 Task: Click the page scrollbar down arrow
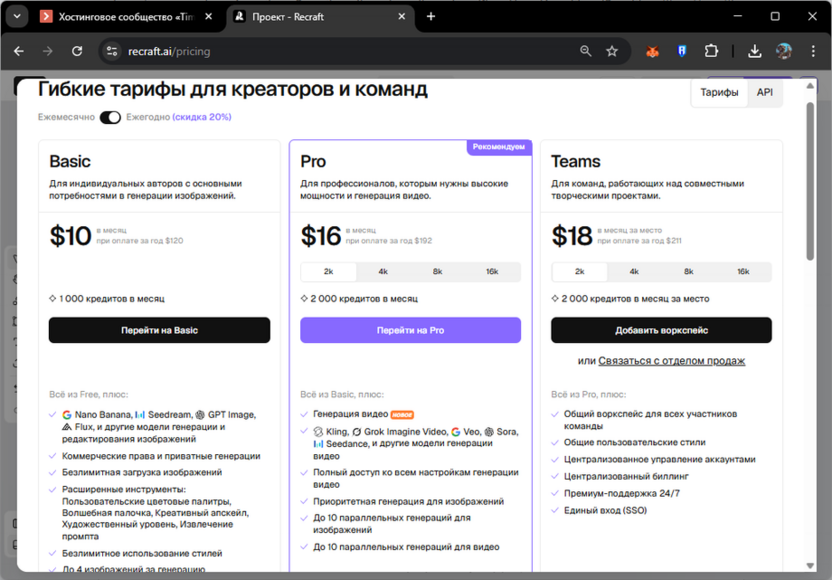810,565
